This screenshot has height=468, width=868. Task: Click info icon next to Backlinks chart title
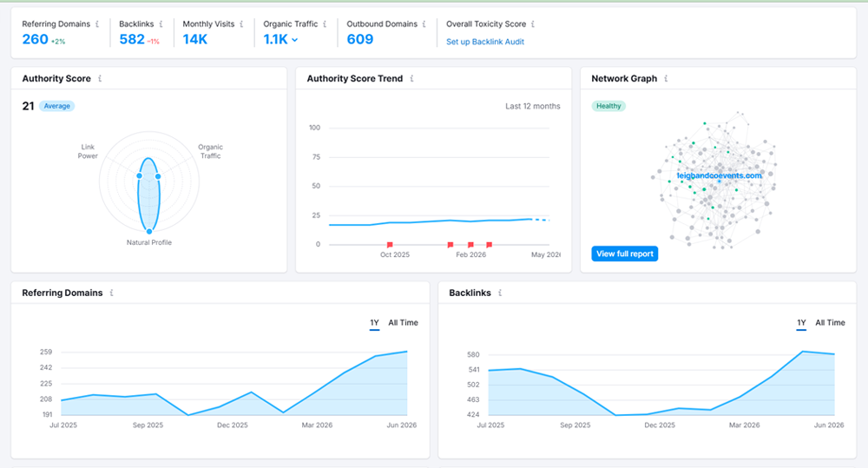pos(500,293)
